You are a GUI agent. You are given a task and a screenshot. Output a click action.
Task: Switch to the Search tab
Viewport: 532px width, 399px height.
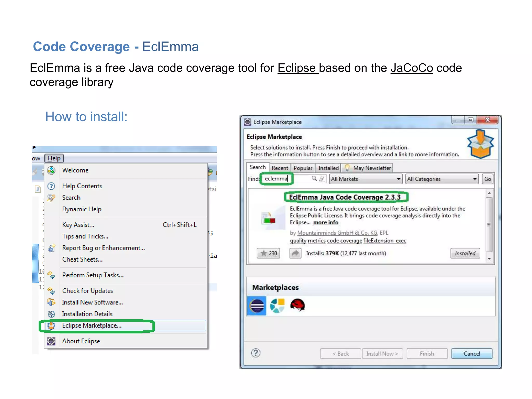coord(258,167)
